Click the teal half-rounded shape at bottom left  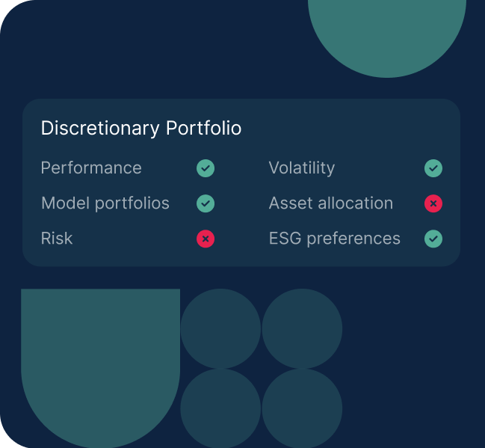pyautogui.click(x=101, y=365)
